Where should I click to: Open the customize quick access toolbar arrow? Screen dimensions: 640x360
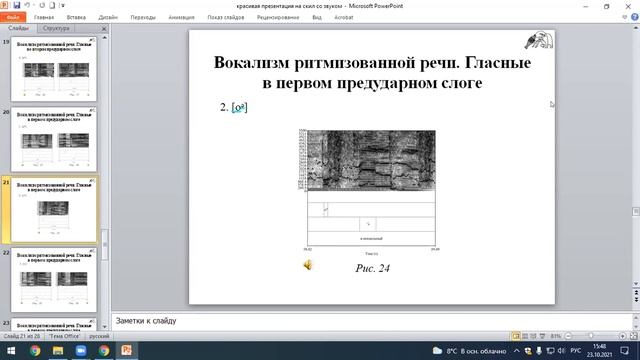(62, 6)
